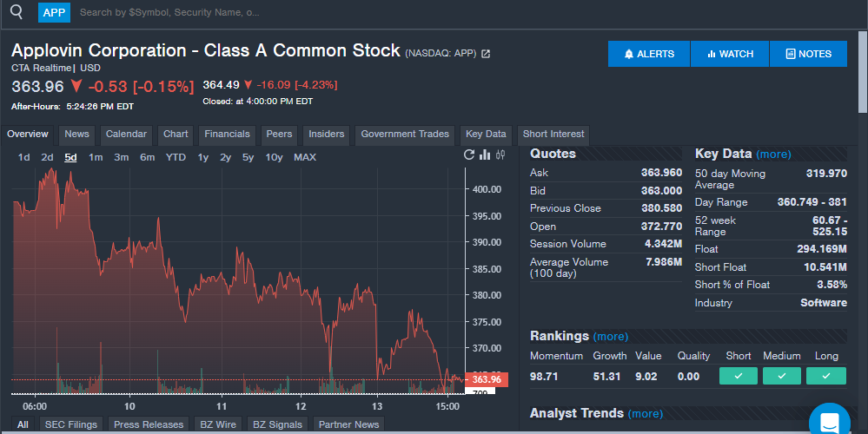Click the Short ranking green checkmark
Image resolution: width=868 pixels, height=434 pixels.
pyautogui.click(x=738, y=376)
